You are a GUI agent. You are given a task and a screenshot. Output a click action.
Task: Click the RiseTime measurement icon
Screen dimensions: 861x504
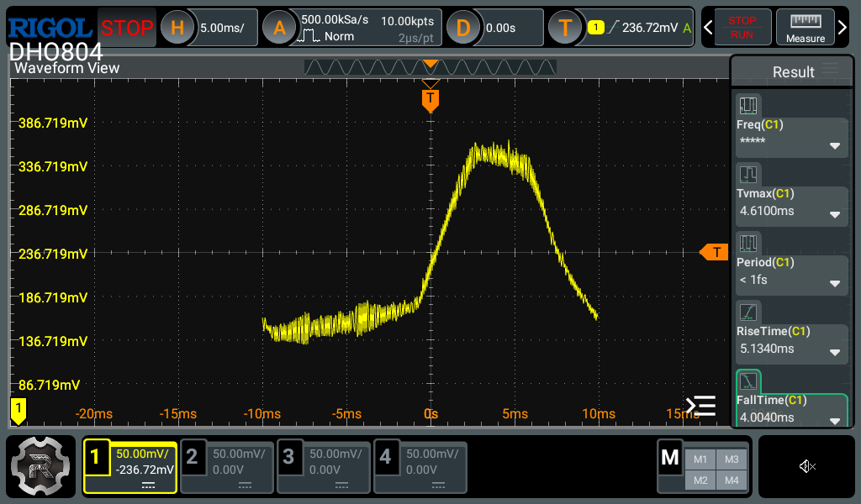(748, 313)
